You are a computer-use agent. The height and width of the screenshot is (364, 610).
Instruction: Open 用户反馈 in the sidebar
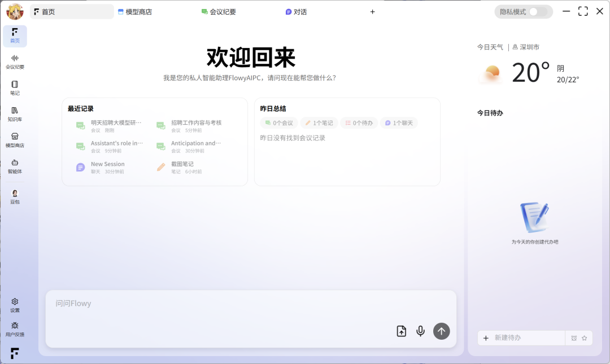coord(15,329)
